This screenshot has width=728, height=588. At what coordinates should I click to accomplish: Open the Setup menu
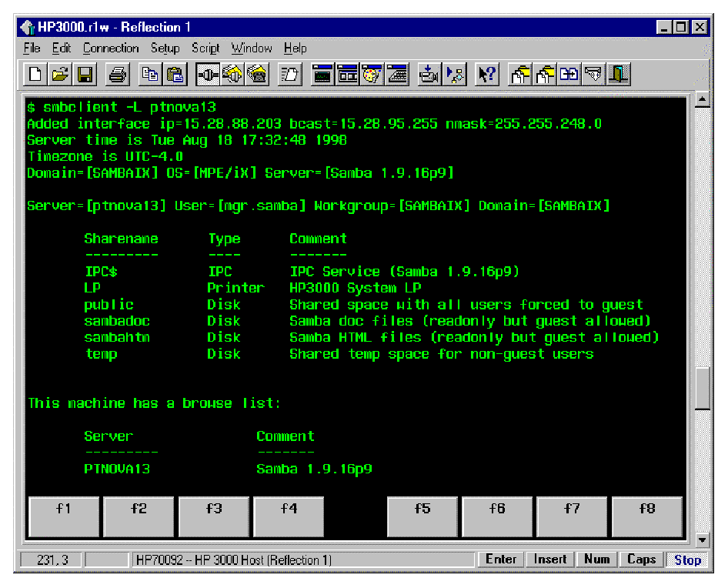pos(165,48)
